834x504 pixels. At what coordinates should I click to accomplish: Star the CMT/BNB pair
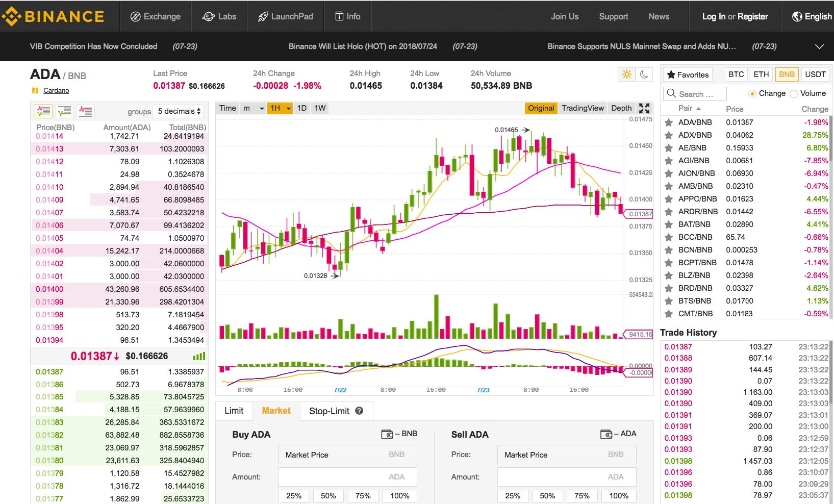(668, 314)
